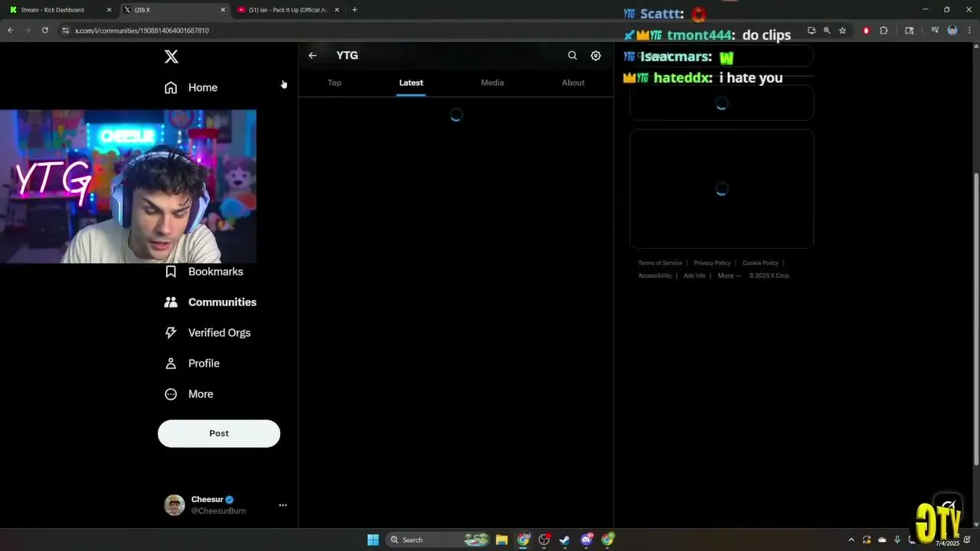The image size is (980, 551).
Task: Open YTG community settings gear
Action: (596, 55)
